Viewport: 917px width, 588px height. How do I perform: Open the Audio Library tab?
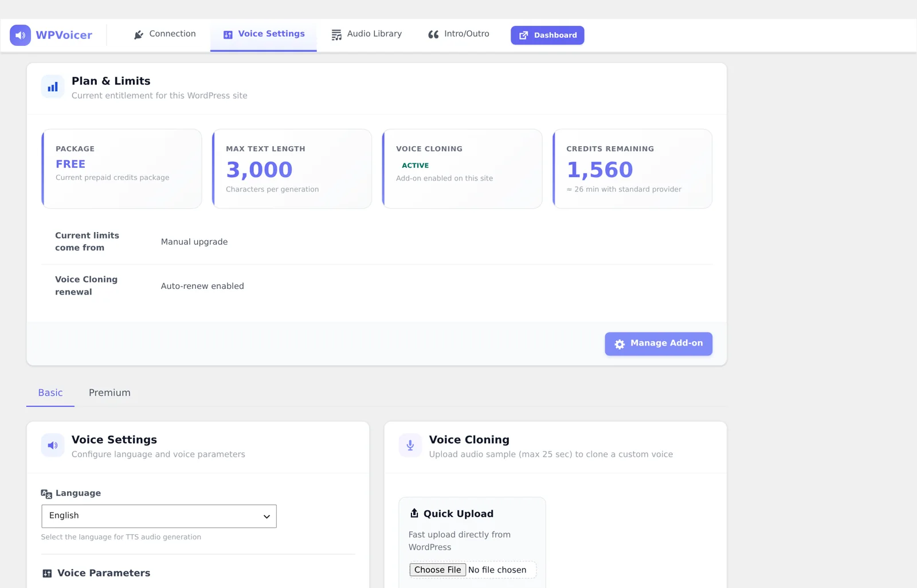[367, 34]
